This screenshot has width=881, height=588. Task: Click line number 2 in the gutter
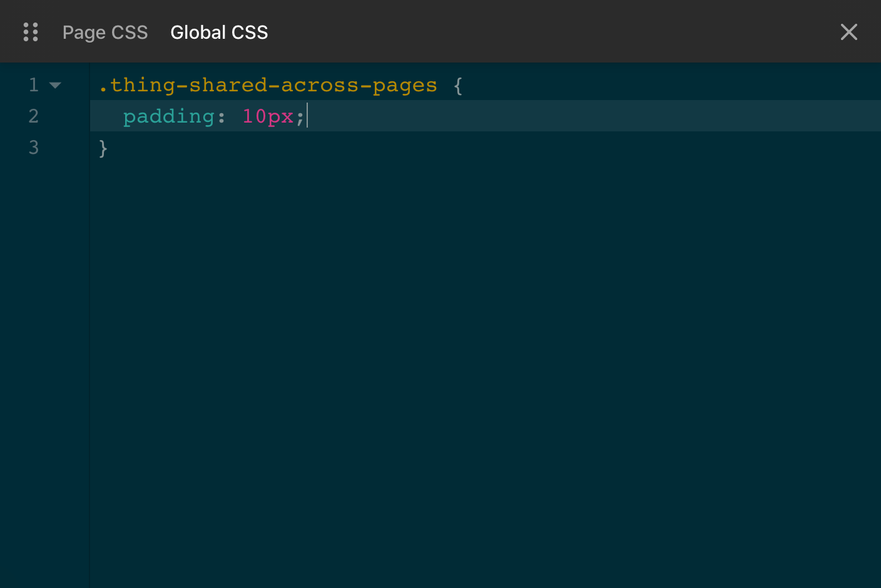pos(34,116)
